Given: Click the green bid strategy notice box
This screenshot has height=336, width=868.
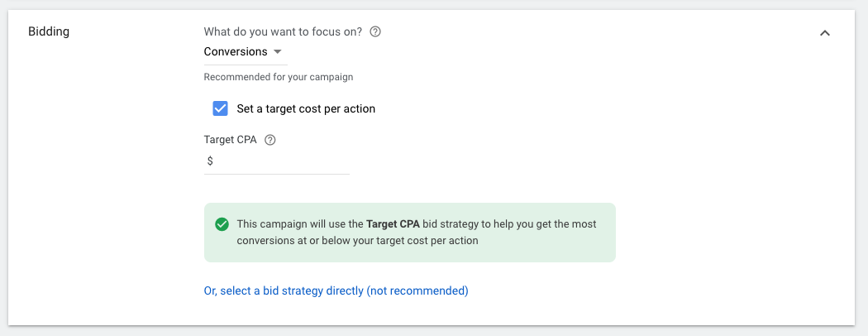Looking at the screenshot, I should (x=410, y=233).
